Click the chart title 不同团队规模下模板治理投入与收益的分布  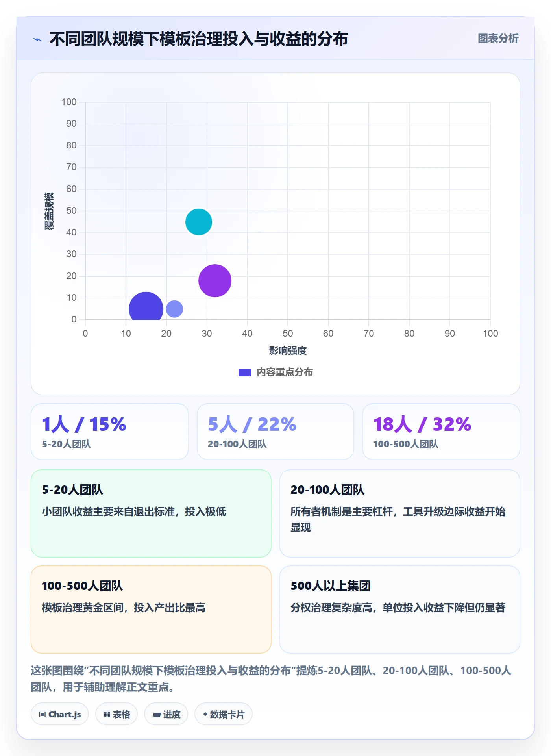[x=199, y=39]
